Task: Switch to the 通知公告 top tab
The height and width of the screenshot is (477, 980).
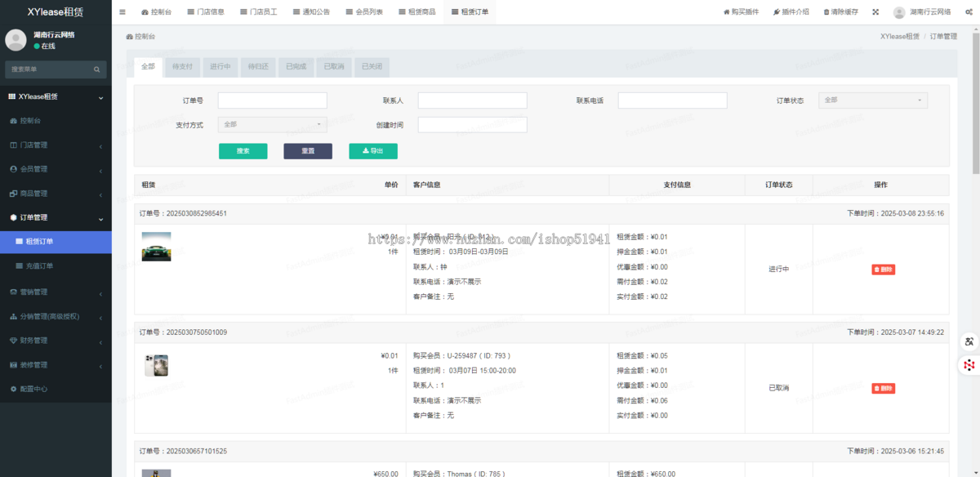Action: (x=311, y=12)
